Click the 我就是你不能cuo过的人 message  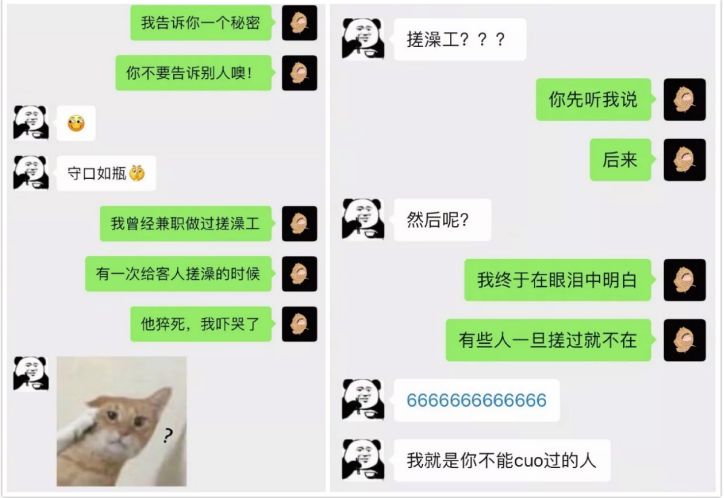coord(502,460)
